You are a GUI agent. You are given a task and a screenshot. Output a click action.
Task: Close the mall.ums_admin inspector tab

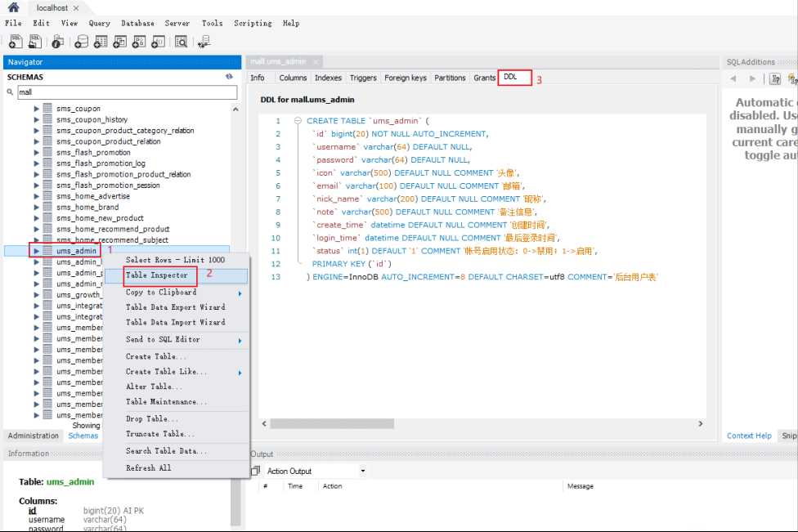tap(316, 61)
